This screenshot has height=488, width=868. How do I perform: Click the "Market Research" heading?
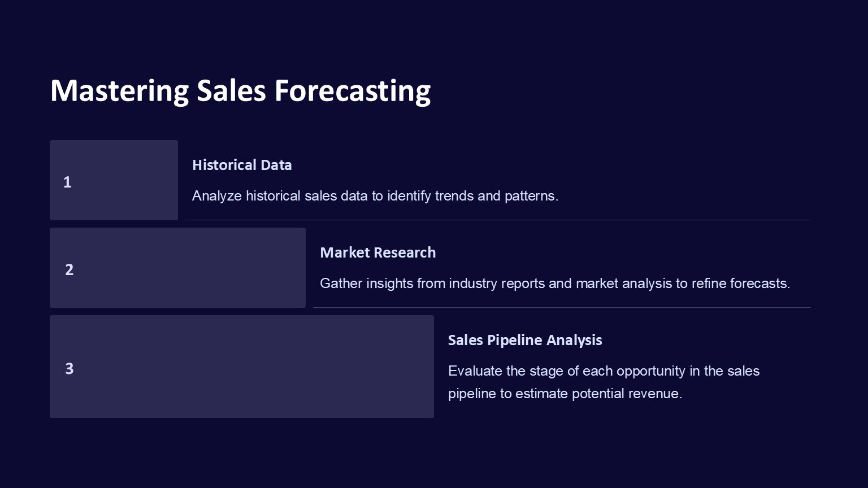pos(377,252)
